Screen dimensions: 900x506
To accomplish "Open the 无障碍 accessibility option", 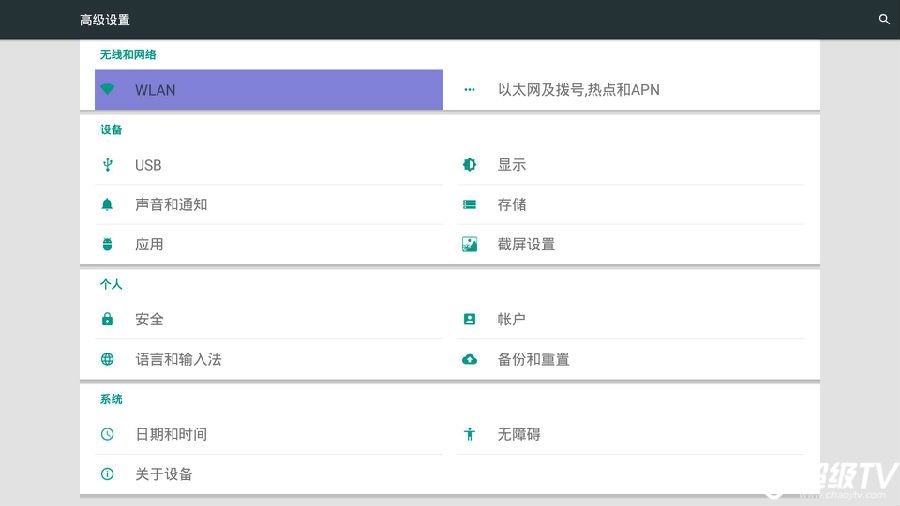I will pyautogui.click(x=631, y=434).
